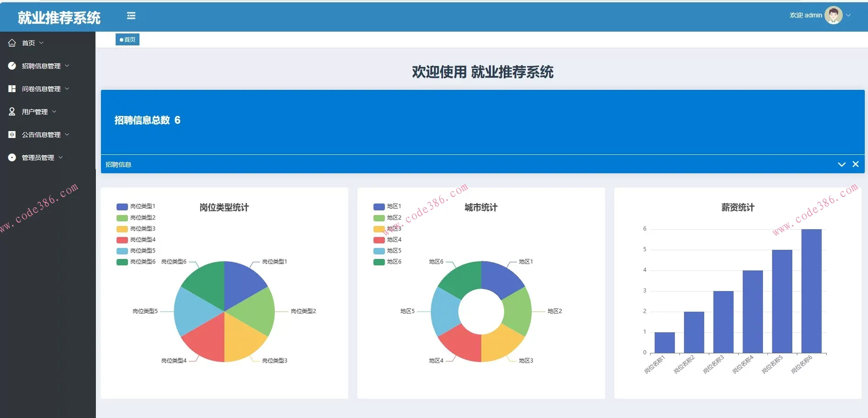
Task: Select the 首页 breadcrumb tab
Action: [x=128, y=40]
